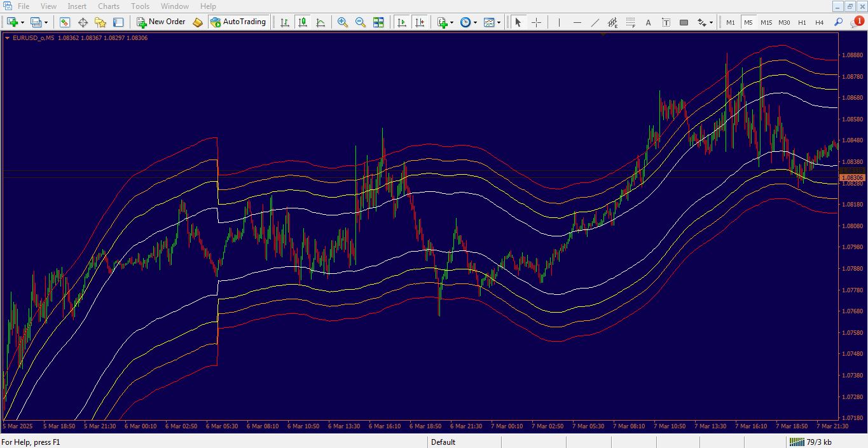
Task: Draw a trendline with the Trendline tool
Action: pos(595,22)
